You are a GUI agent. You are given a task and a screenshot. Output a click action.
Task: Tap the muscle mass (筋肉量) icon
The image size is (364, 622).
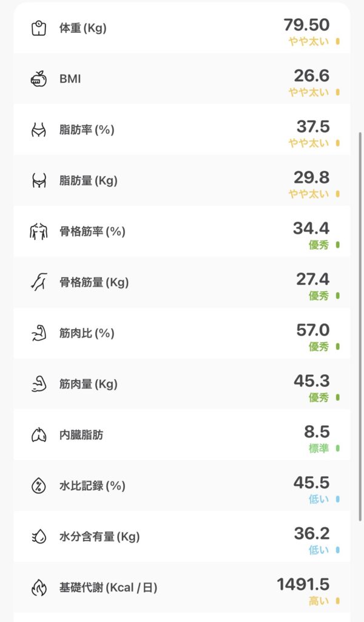tap(39, 384)
